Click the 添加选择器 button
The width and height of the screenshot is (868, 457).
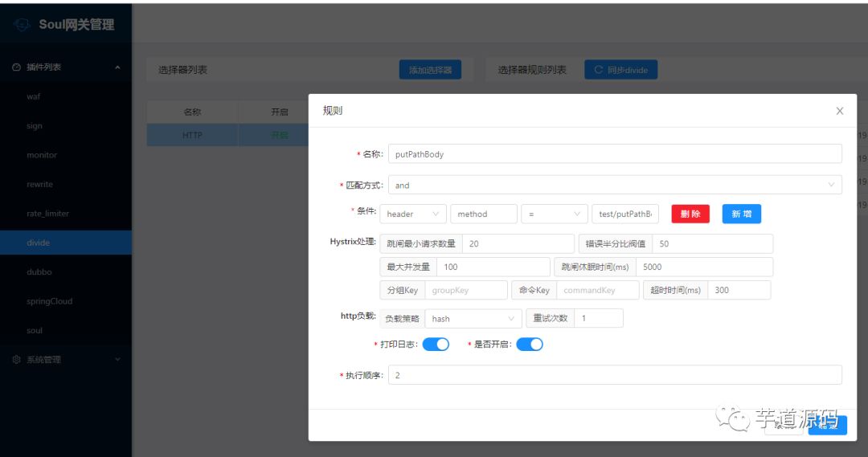pos(430,70)
